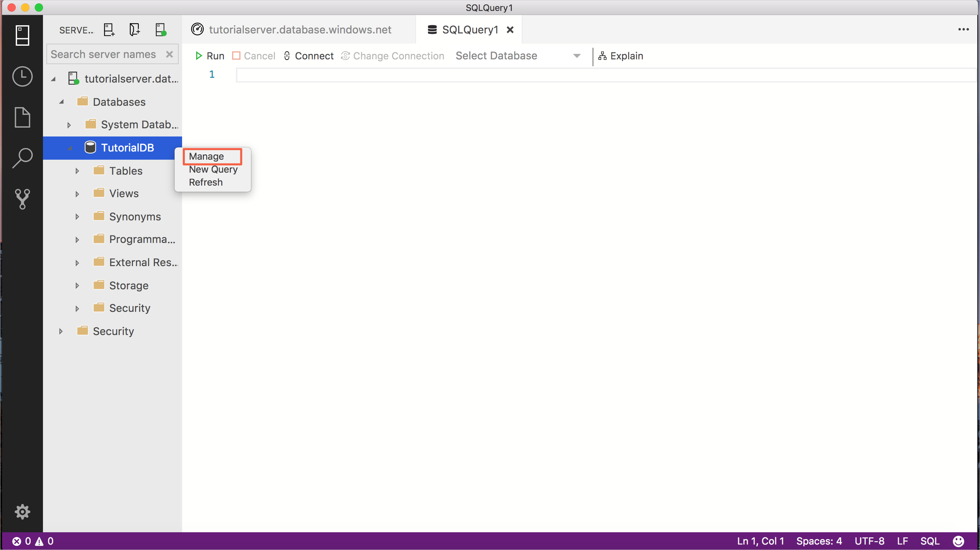Click the history/clock icon in sidebar
This screenshot has height=550, width=980.
[21, 76]
